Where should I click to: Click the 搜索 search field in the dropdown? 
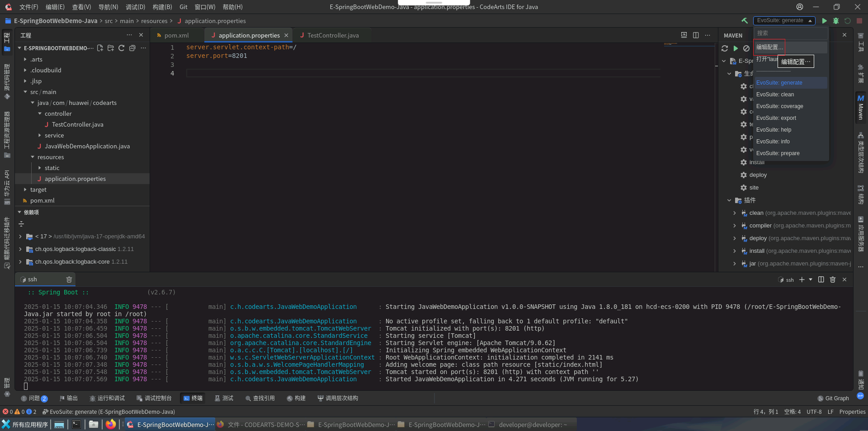pyautogui.click(x=791, y=33)
